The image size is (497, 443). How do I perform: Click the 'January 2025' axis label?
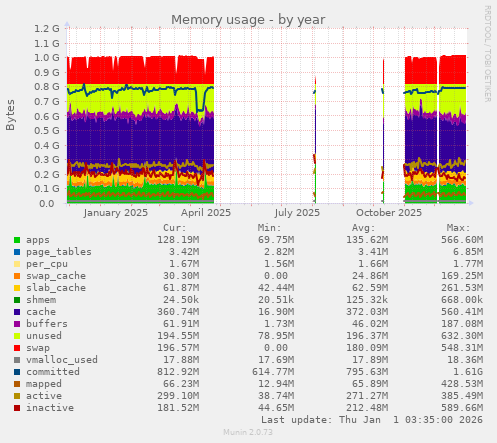(x=116, y=213)
